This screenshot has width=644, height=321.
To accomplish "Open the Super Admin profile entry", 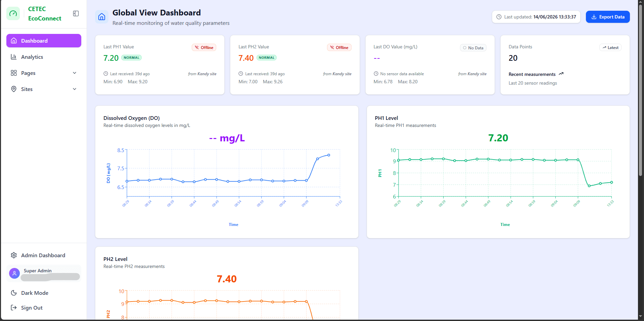I will click(x=44, y=273).
